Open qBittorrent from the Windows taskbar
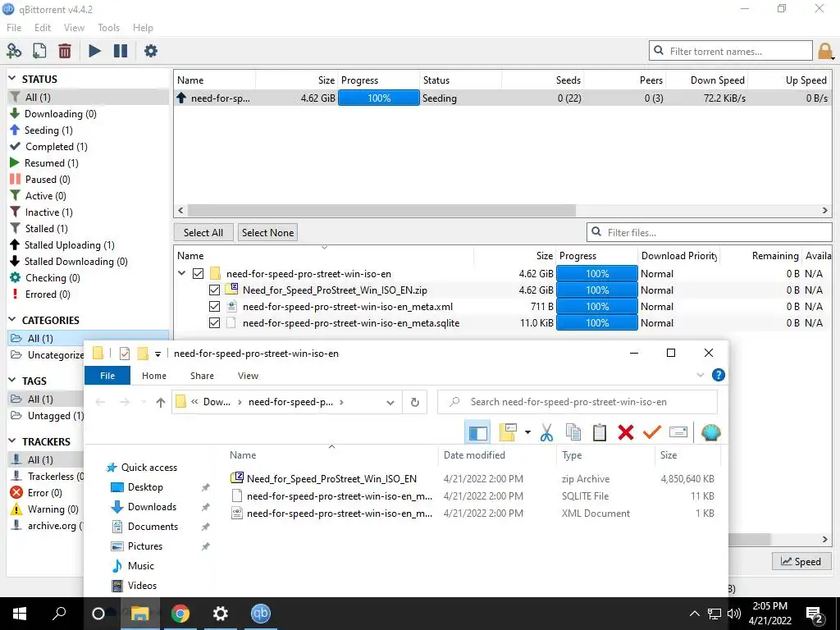This screenshot has width=840, height=630. point(260,614)
